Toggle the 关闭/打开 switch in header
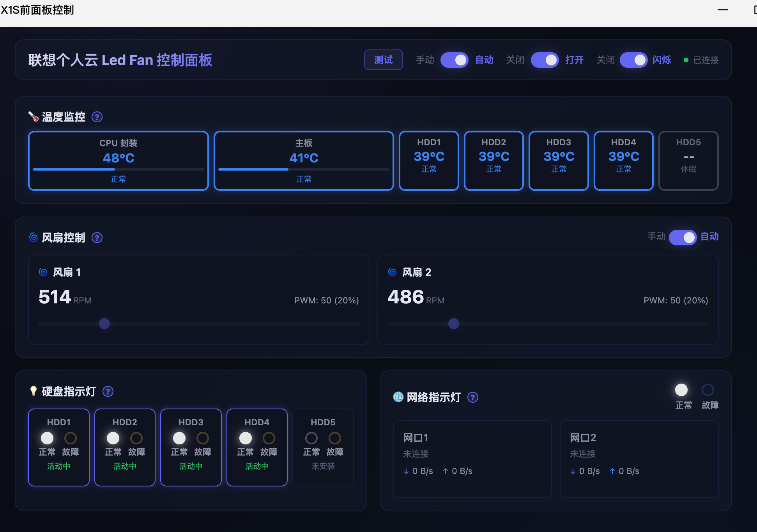 [545, 60]
